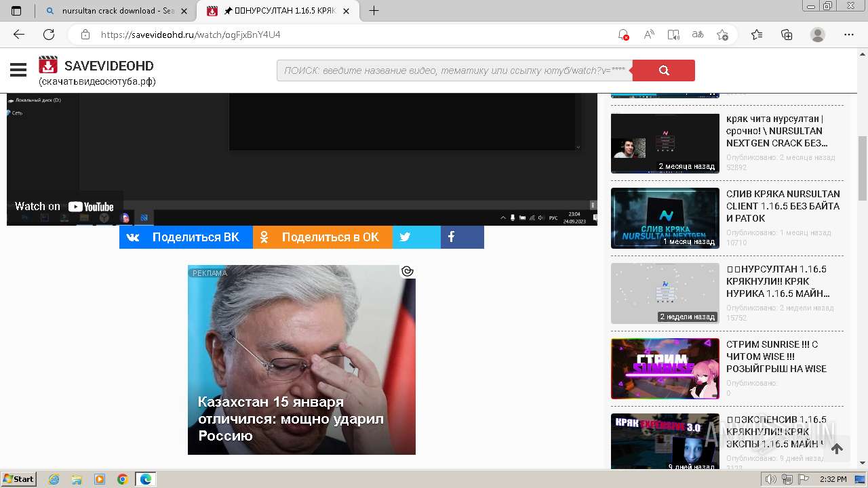868x488 pixels.
Task: Close the НУРСУЛТАН 1.16.5 tab
Action: tap(347, 11)
